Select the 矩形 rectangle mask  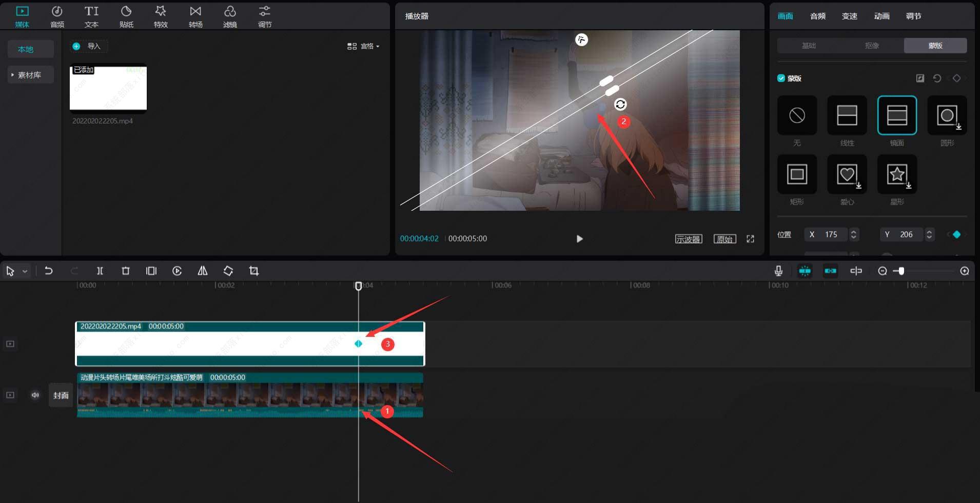[797, 174]
